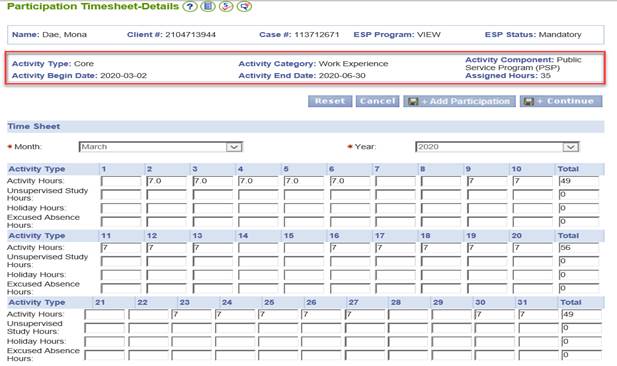
Task: Open the help question mark icon
Action: click(190, 6)
